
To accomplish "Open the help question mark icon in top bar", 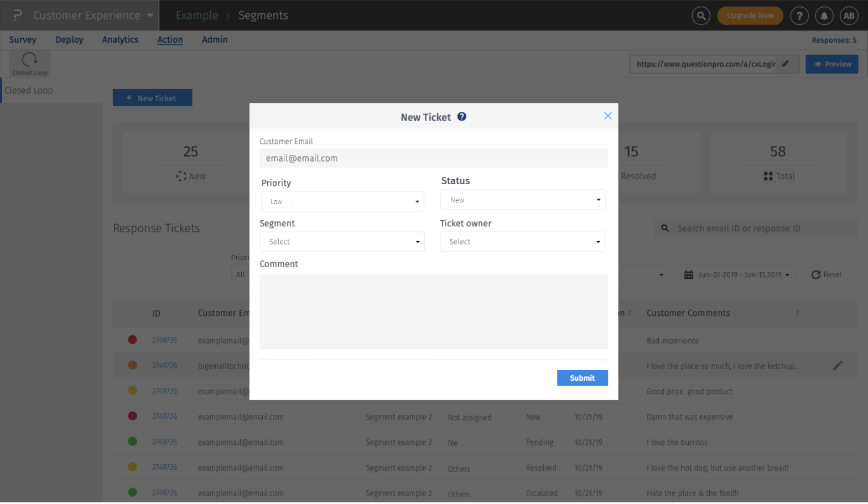I will click(799, 15).
